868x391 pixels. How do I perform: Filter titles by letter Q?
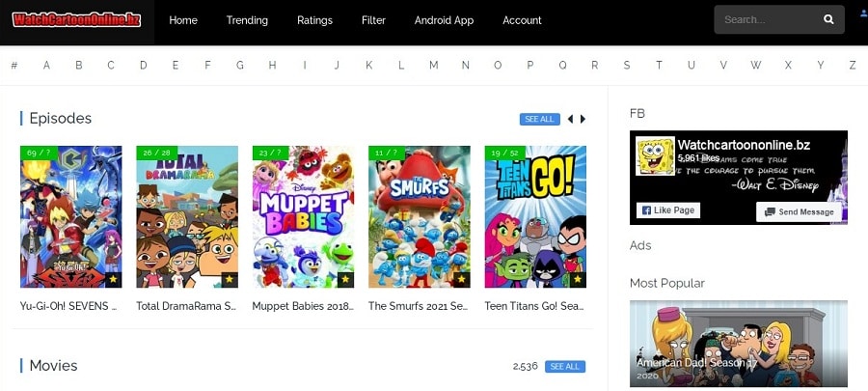pyautogui.click(x=562, y=66)
